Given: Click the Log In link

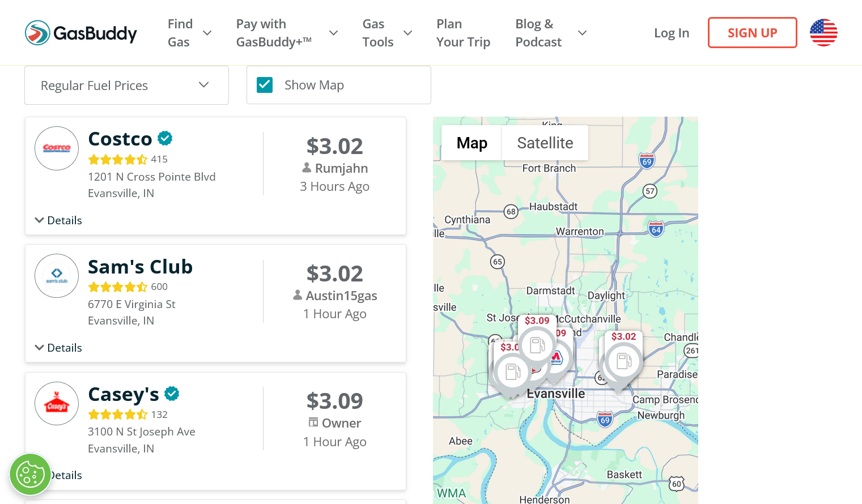Looking at the screenshot, I should click(672, 33).
